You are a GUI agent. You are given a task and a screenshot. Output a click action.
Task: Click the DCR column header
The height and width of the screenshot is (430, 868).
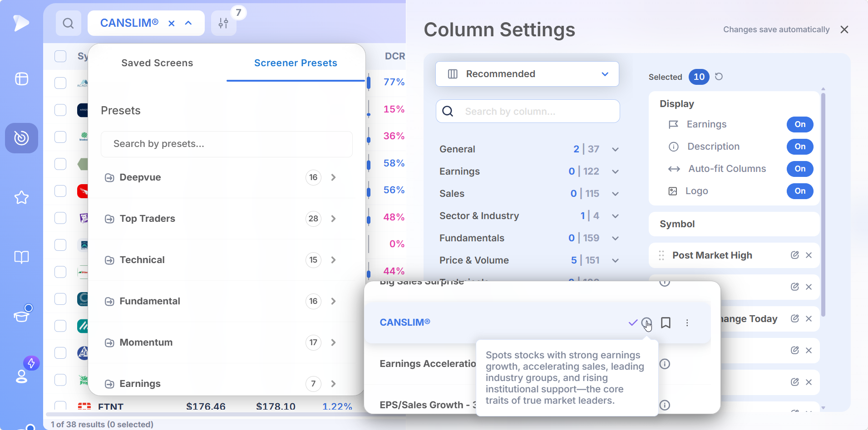click(395, 56)
